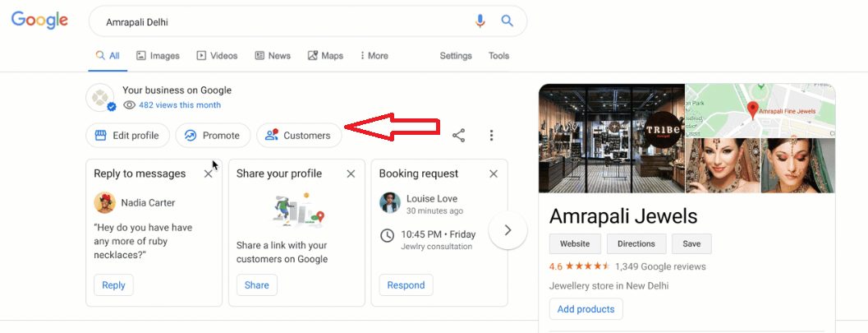Switch to the Videos tab
The width and height of the screenshot is (868, 333).
pyautogui.click(x=217, y=55)
